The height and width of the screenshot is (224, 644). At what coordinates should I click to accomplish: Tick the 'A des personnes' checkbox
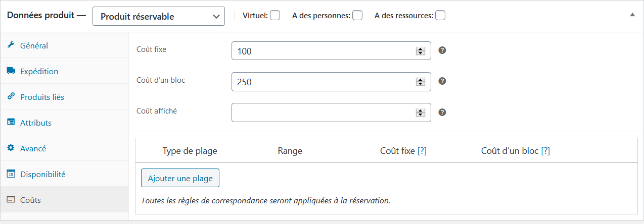tap(357, 16)
